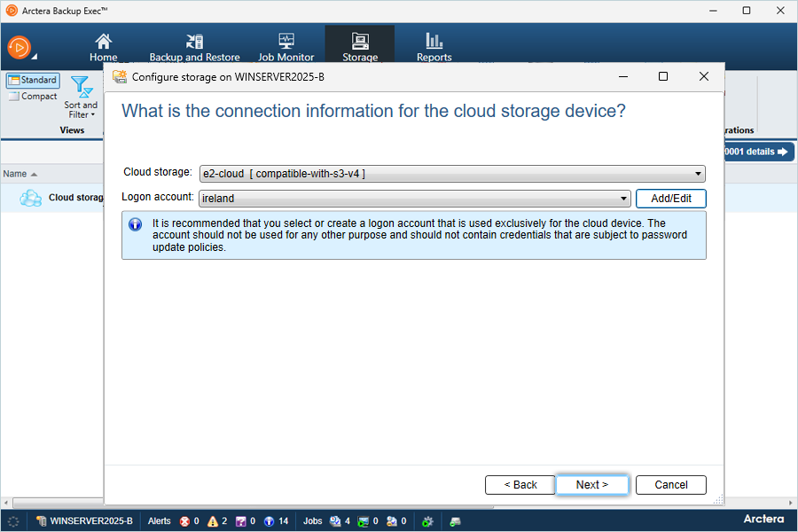Click the Configure storage wizard title icon

tap(120, 77)
